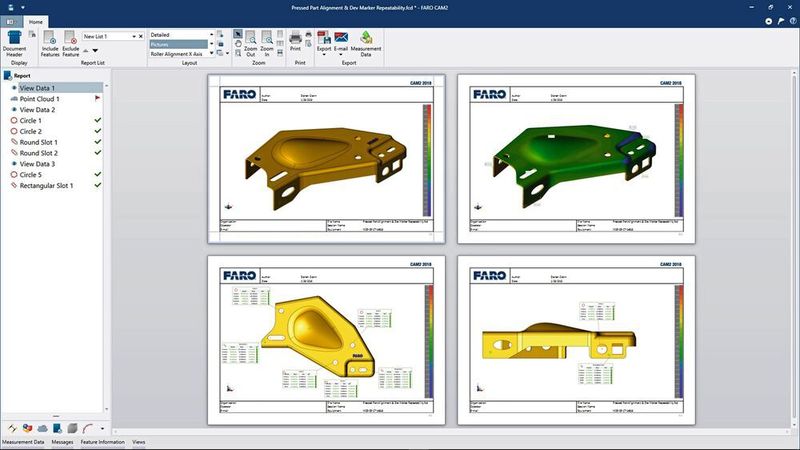Click the small quick print icon

point(308,34)
